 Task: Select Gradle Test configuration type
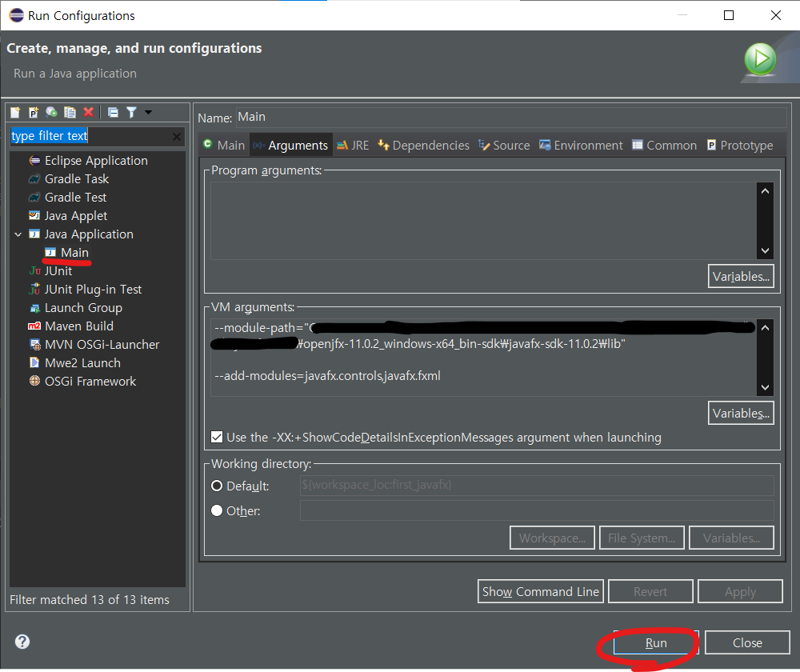point(75,198)
